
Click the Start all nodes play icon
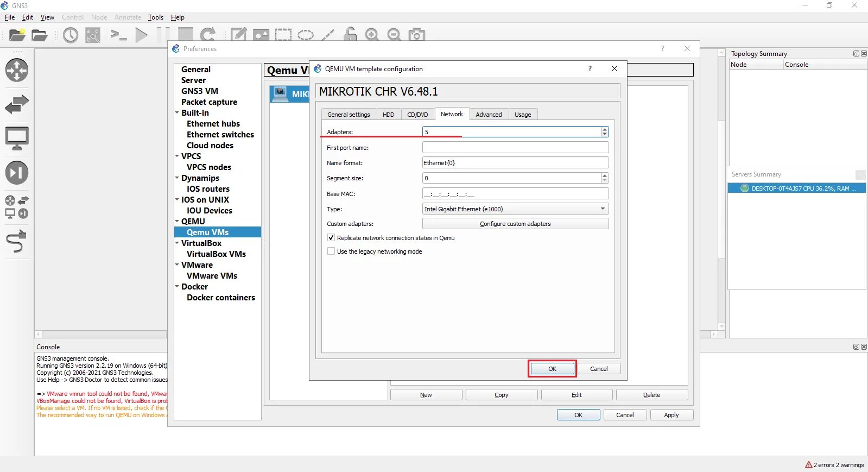tap(141, 35)
